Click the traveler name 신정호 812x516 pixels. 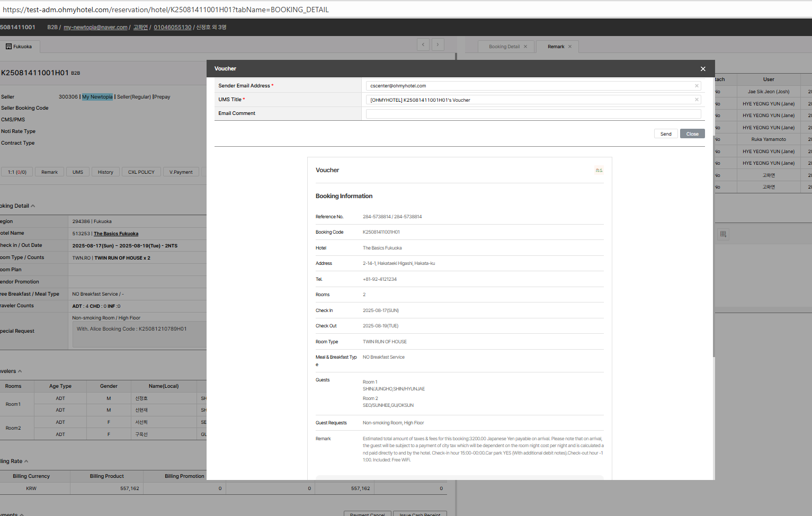pos(141,398)
